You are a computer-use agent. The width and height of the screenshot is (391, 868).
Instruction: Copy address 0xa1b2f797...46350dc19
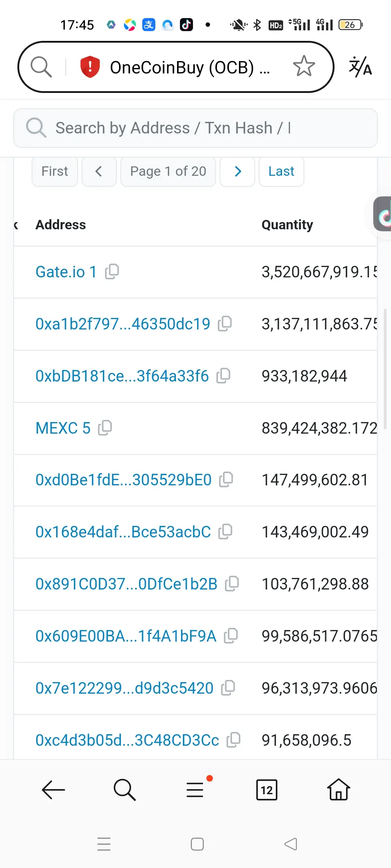coord(225,324)
